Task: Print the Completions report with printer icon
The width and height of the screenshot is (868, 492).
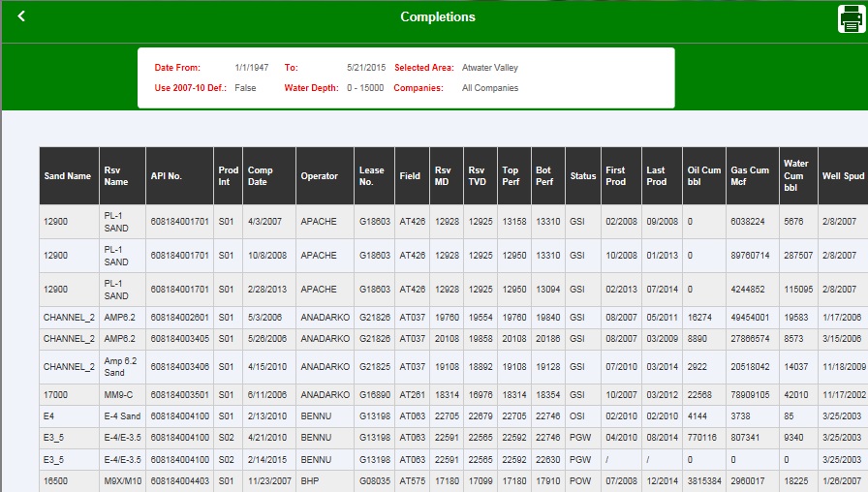Action: click(x=851, y=18)
